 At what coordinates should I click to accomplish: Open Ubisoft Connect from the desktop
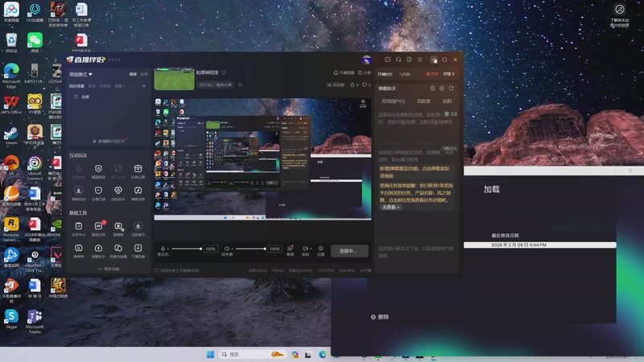click(x=35, y=168)
